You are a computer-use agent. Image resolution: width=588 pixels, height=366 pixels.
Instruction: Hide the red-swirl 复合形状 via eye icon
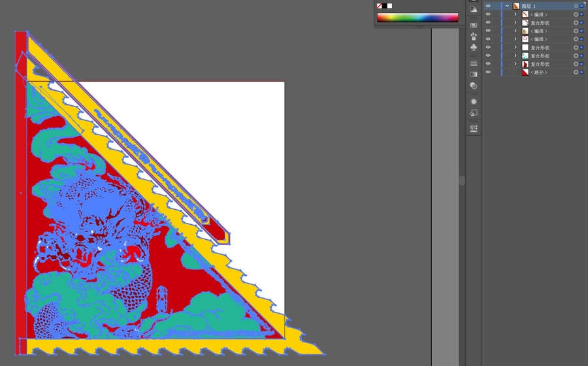pyautogui.click(x=488, y=22)
